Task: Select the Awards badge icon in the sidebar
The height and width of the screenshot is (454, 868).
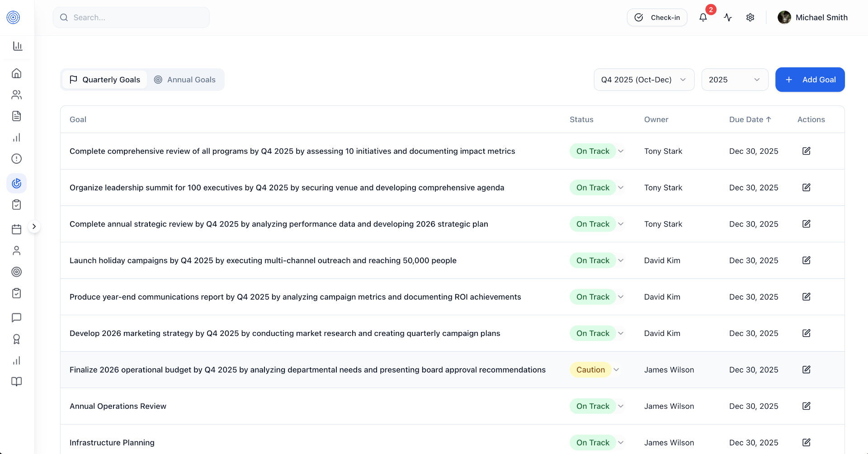Action: [17, 339]
